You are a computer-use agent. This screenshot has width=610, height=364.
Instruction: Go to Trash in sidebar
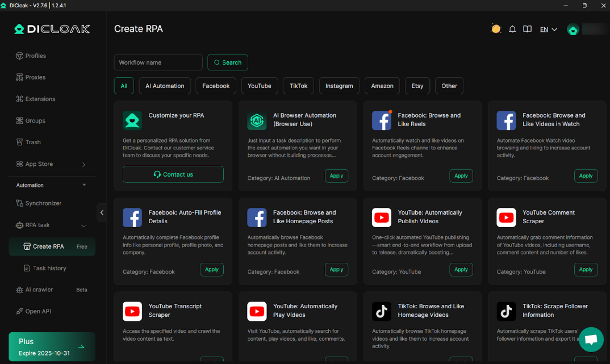click(x=33, y=142)
